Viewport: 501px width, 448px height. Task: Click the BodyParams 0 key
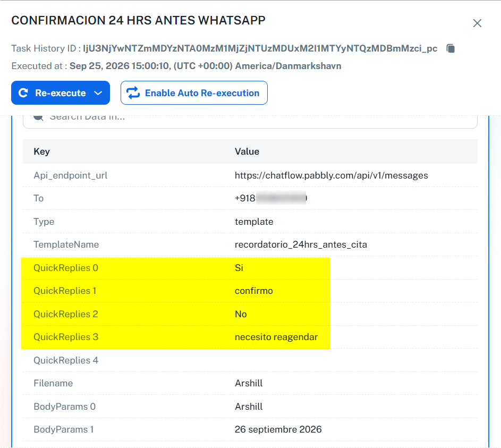tap(64, 407)
